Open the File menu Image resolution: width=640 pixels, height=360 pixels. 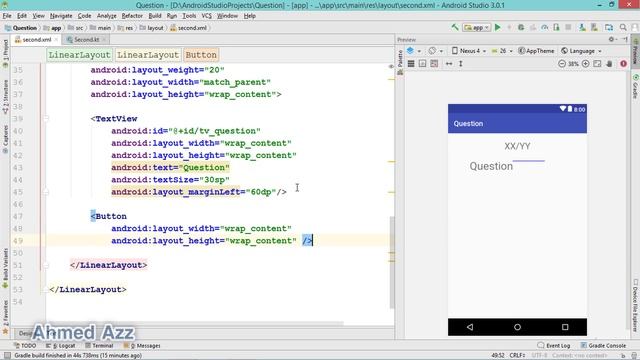(x=7, y=16)
